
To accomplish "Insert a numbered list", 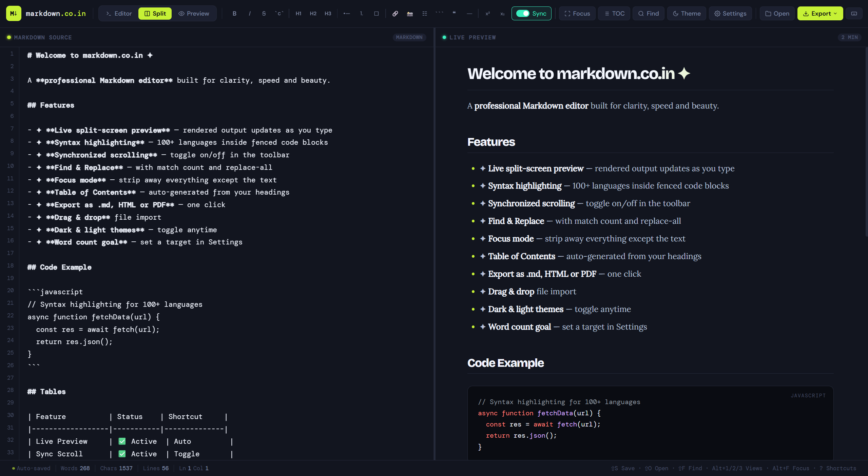I will (362, 14).
